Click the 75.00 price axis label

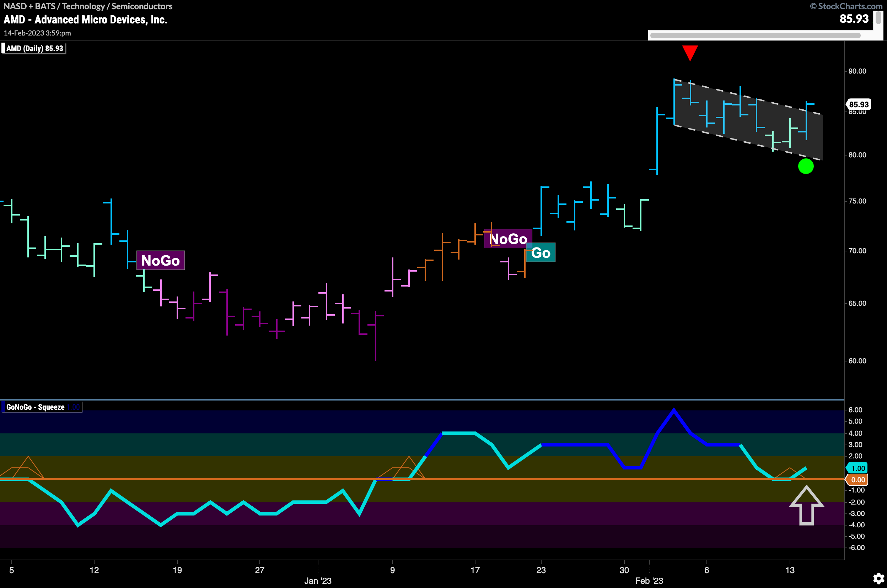[858, 201]
